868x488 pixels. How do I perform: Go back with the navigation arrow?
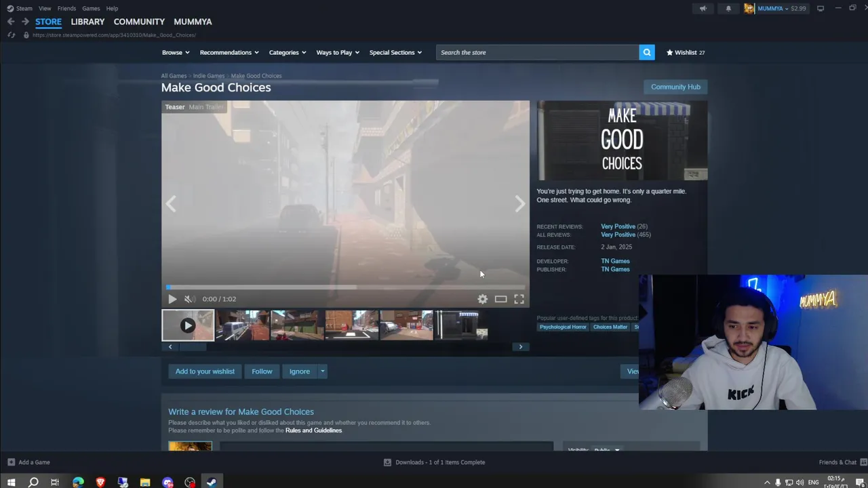pyautogui.click(x=11, y=22)
